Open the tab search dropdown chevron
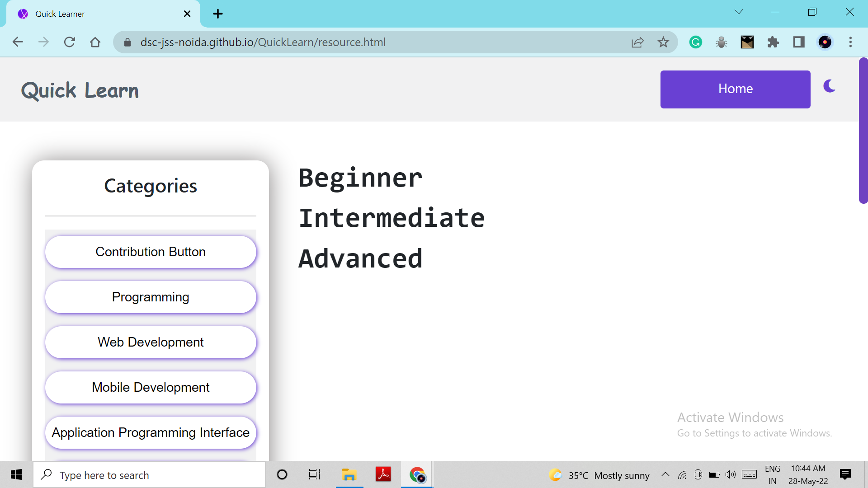 [x=739, y=12]
